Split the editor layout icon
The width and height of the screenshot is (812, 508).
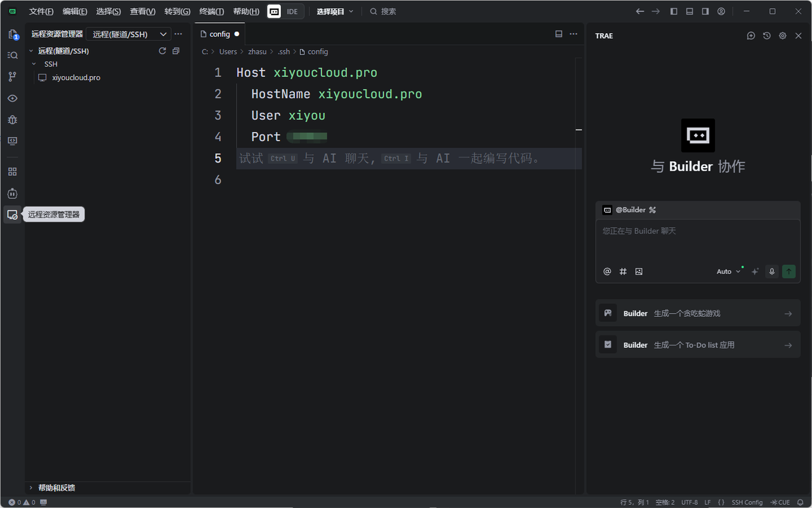pyautogui.click(x=559, y=34)
